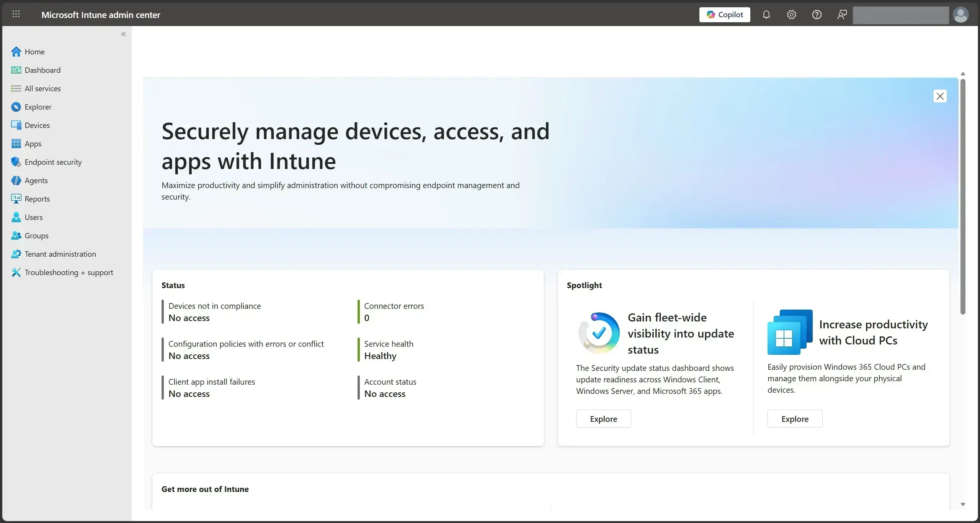Click the vertical scrollbar thumb

coord(963,197)
